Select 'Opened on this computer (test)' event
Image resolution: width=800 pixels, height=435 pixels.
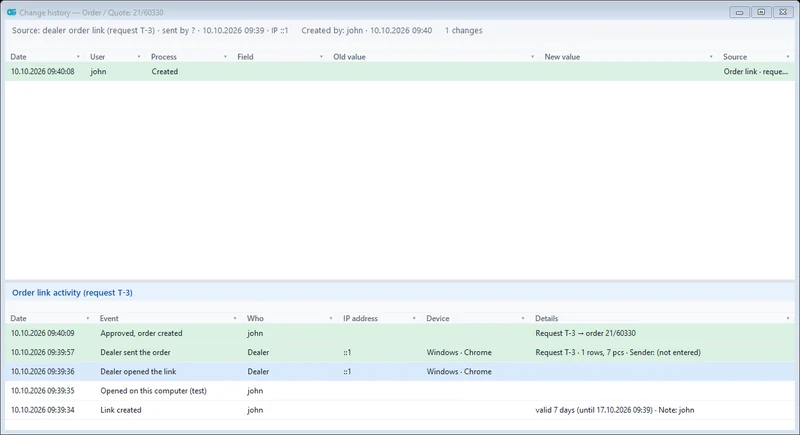[x=400, y=391]
